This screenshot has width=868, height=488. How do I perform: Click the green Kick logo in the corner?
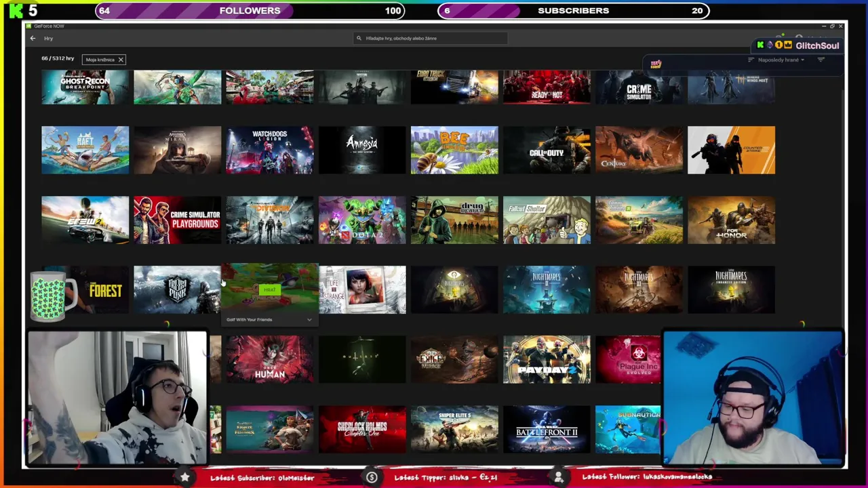coord(15,10)
